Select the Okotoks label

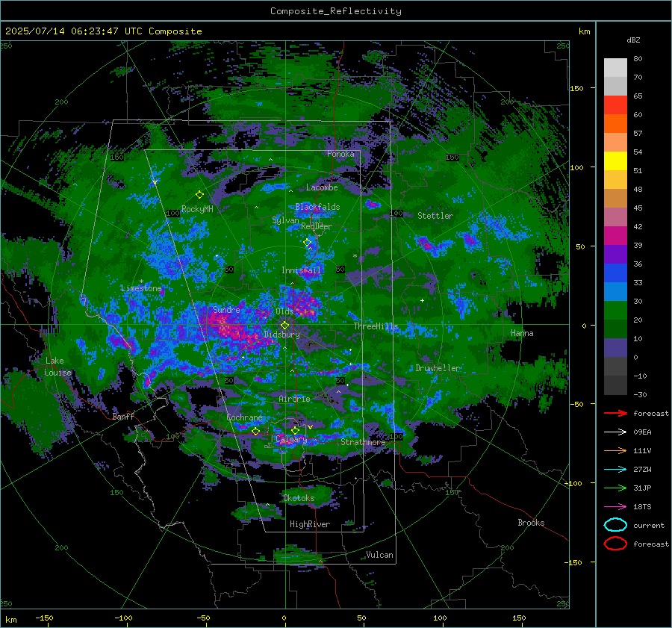pos(299,498)
